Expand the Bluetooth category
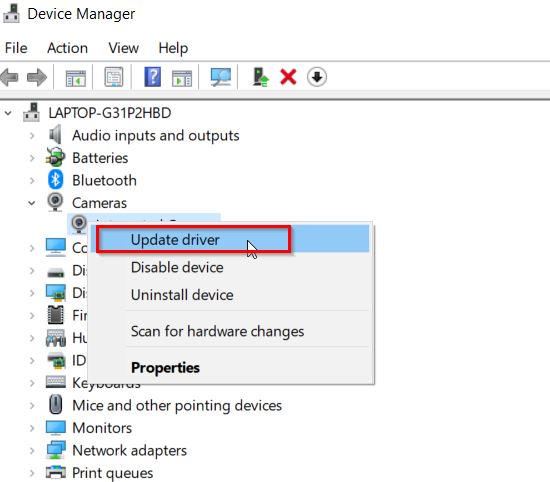The image size is (550, 482). tap(32, 181)
